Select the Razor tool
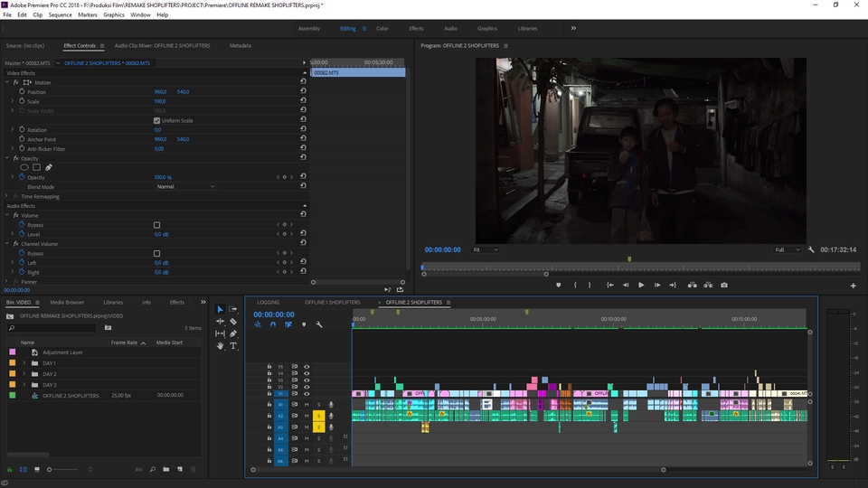 [233, 321]
